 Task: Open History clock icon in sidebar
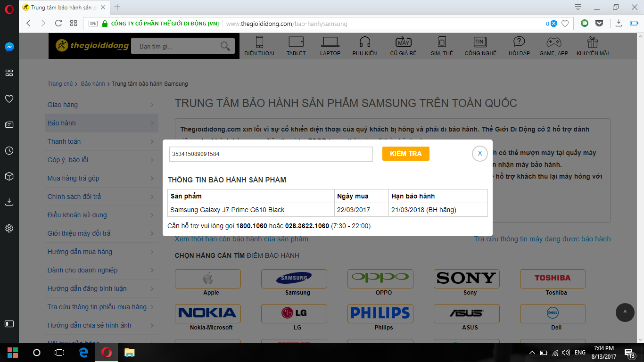[x=9, y=151]
